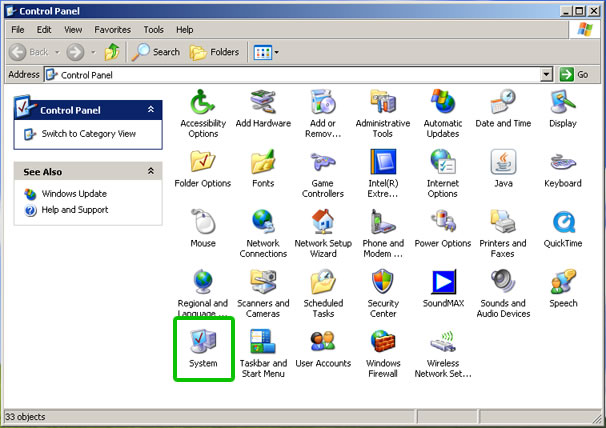Open the Fonts folder
606x428 pixels.
coord(263,169)
